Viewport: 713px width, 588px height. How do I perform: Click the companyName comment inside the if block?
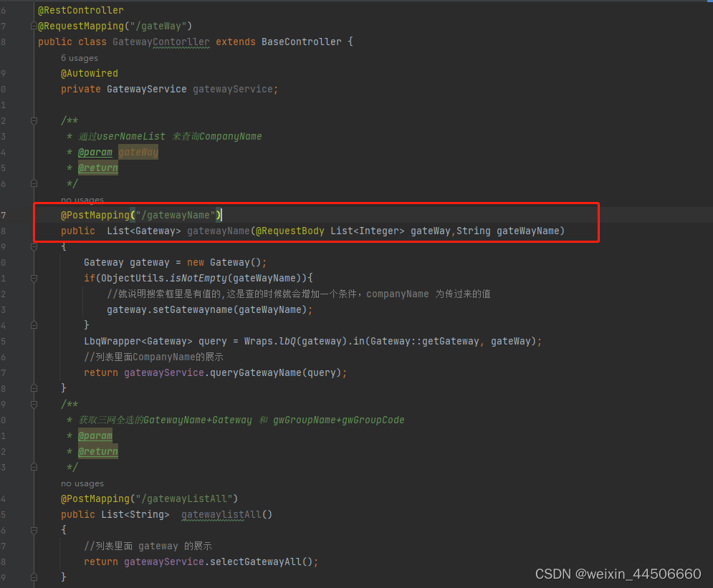(299, 294)
